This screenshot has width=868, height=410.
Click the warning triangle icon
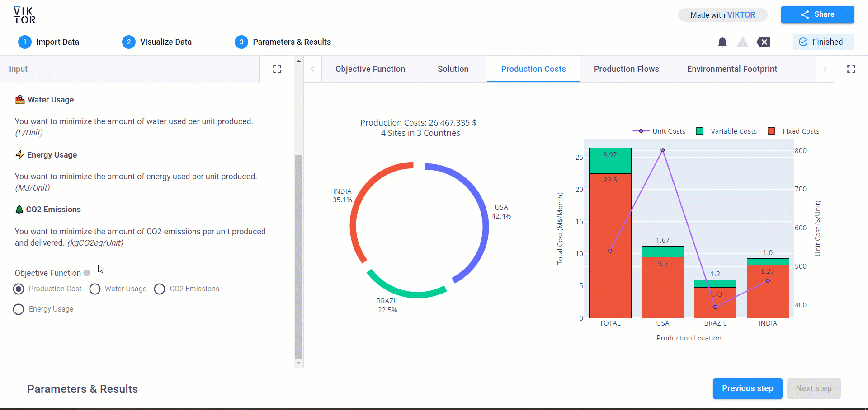pos(742,42)
